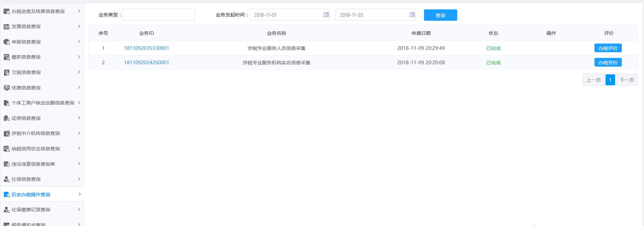644x226 pixels.
Task: Click the 申报信息查询 sidebar icon
Action: click(6, 42)
